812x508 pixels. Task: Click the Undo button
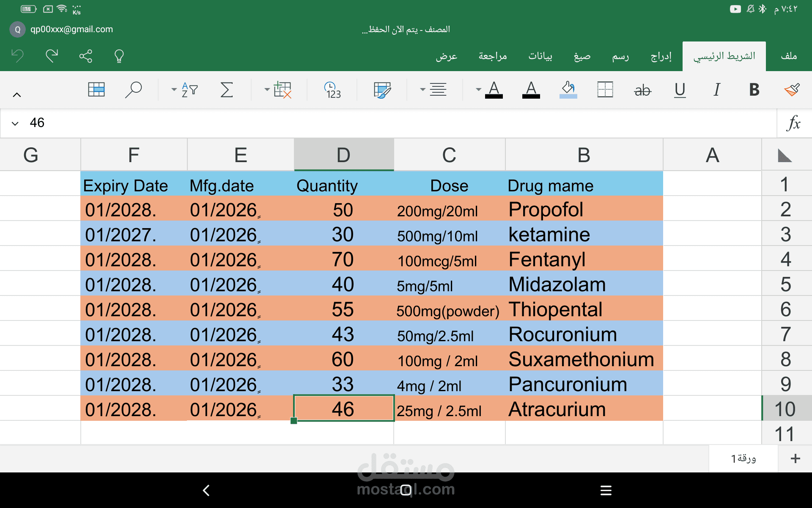coord(16,55)
